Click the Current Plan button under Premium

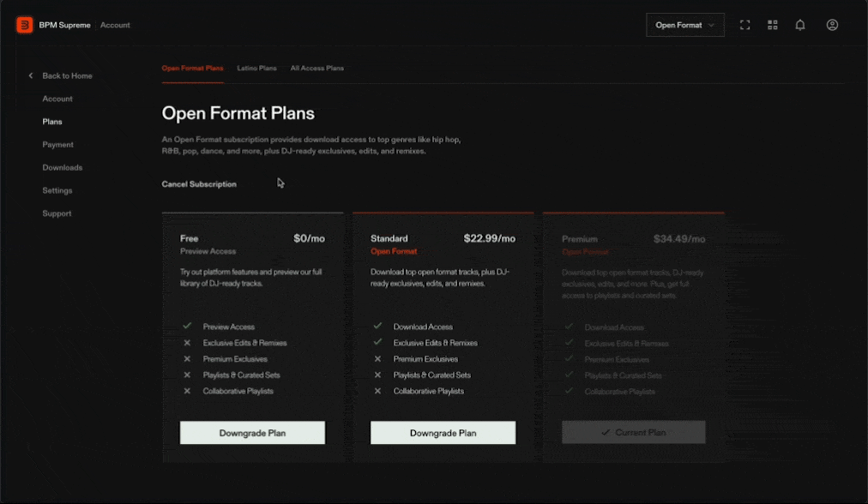pyautogui.click(x=633, y=432)
